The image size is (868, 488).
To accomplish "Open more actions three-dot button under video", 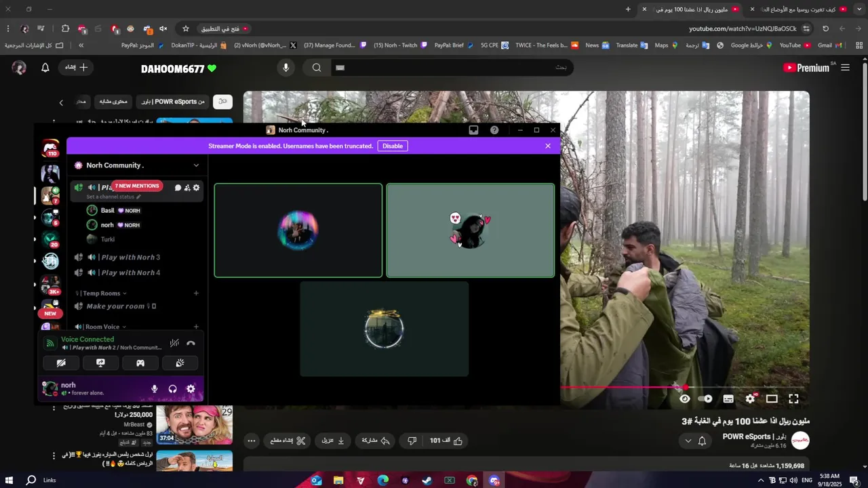I will [251, 441].
